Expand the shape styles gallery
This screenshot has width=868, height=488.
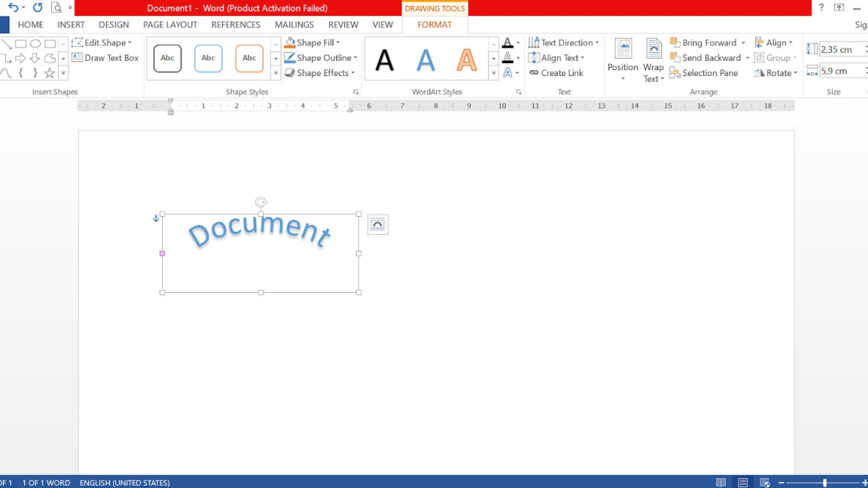tap(276, 73)
